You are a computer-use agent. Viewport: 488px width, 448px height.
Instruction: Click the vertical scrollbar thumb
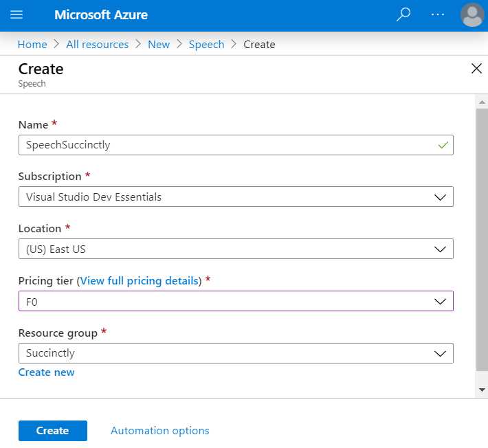point(482,240)
